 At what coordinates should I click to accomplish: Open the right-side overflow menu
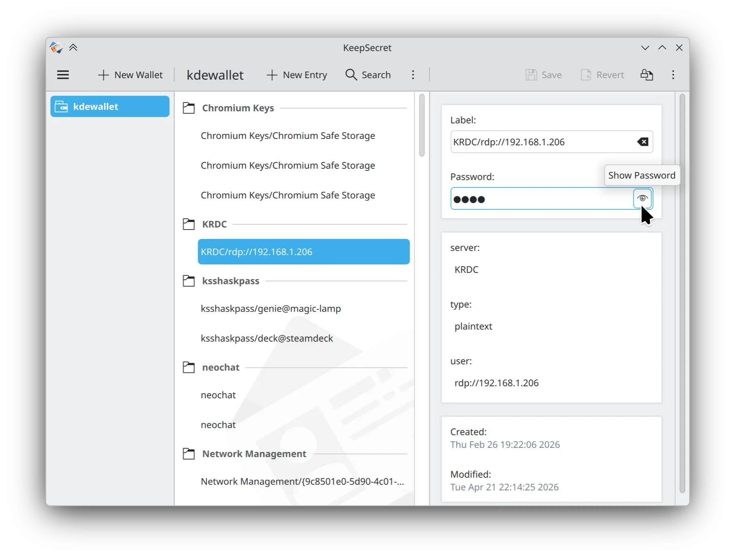pos(673,75)
